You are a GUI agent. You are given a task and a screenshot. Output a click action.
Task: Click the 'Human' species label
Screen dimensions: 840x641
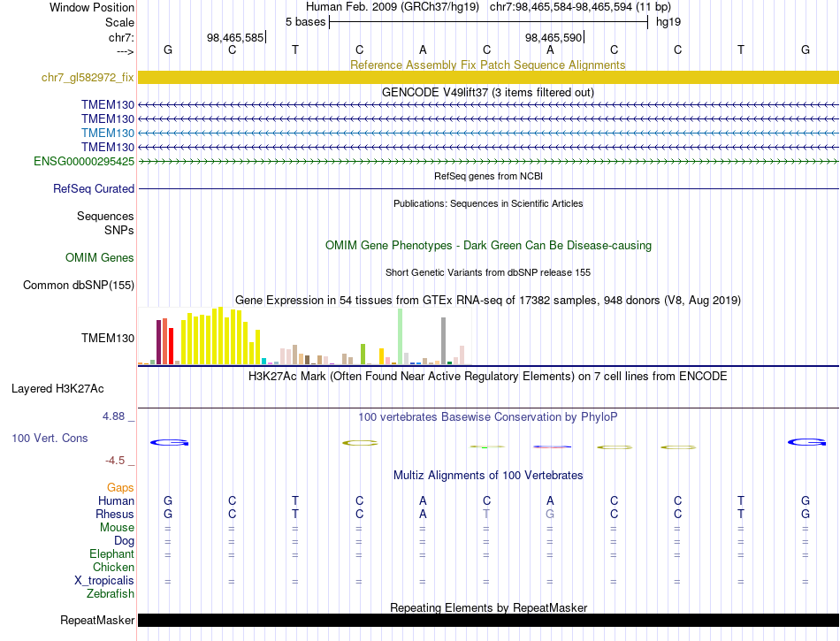(116, 500)
